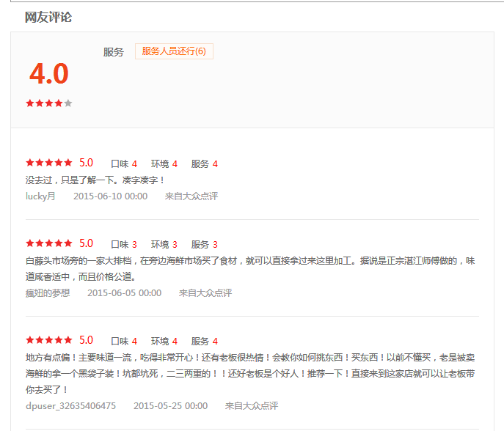Click the overall four-star rating icons
504x431 pixels.
click(x=49, y=103)
